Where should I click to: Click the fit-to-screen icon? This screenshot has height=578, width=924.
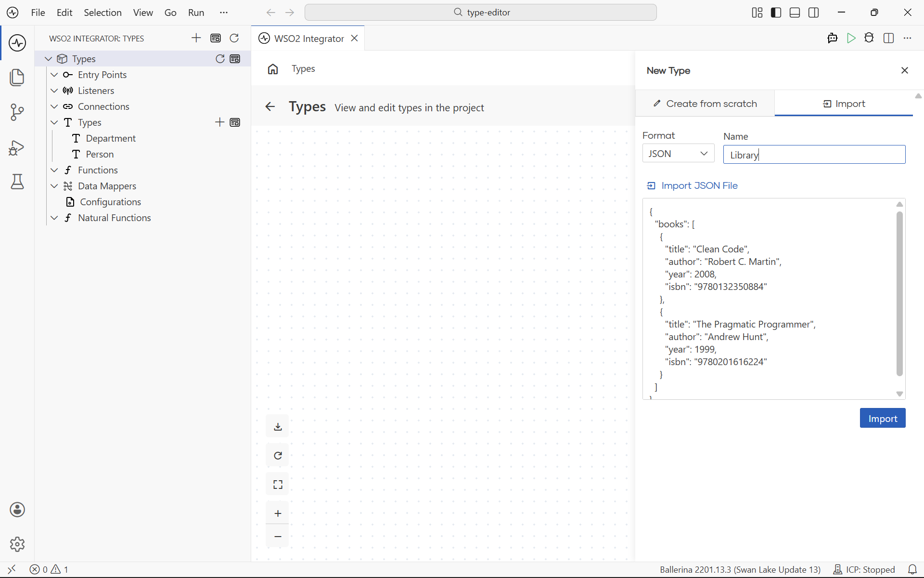278,485
